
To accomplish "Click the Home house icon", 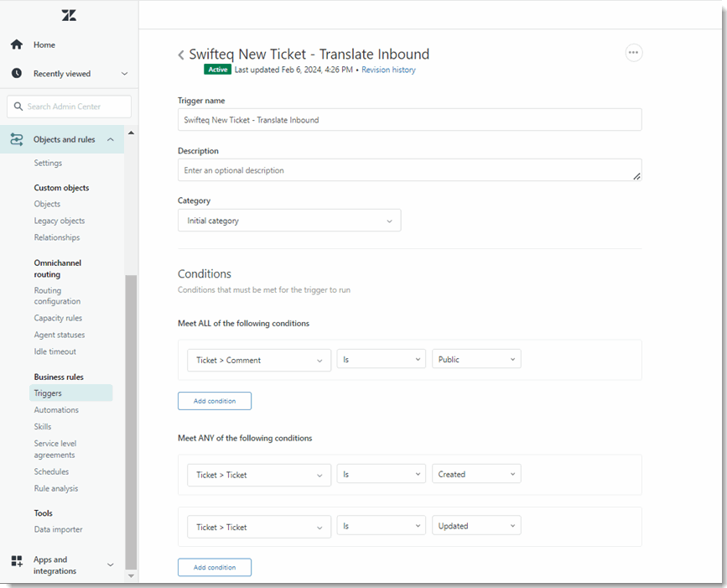I will coord(17,44).
